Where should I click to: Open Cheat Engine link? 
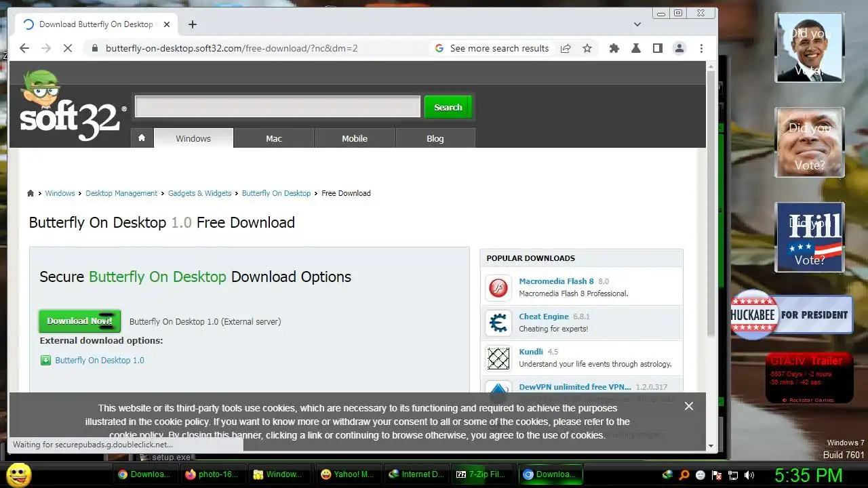coord(544,317)
